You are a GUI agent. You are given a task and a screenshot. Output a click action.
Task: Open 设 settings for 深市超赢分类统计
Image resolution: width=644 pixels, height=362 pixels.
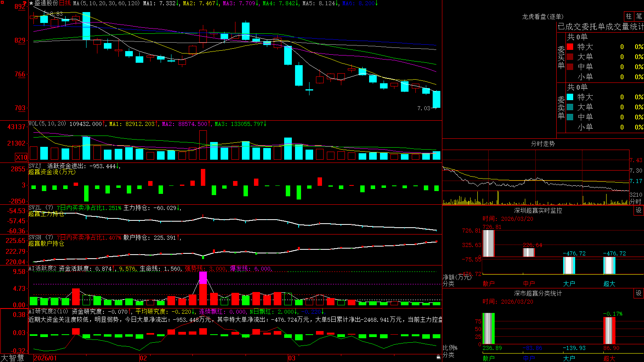tap(639, 293)
